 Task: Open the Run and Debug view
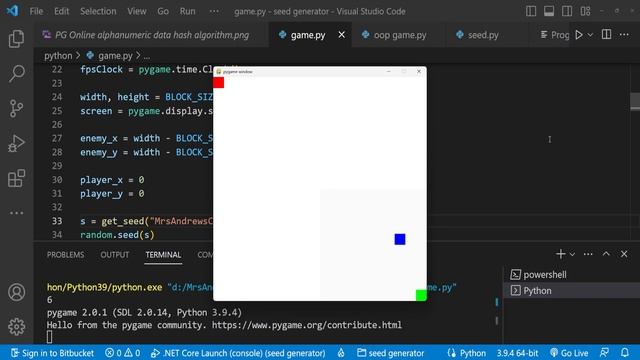[16, 143]
